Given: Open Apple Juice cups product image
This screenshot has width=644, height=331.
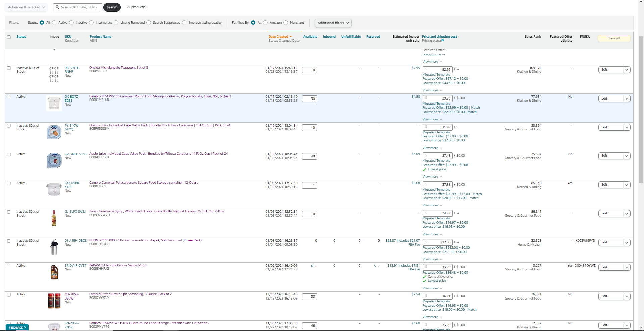Looking at the screenshot, I should coord(54,160).
